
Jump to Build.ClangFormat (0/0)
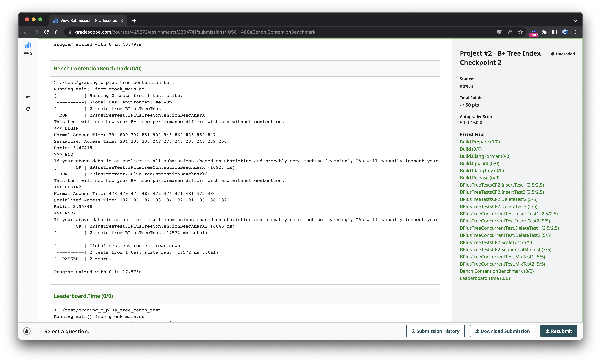[x=485, y=156]
